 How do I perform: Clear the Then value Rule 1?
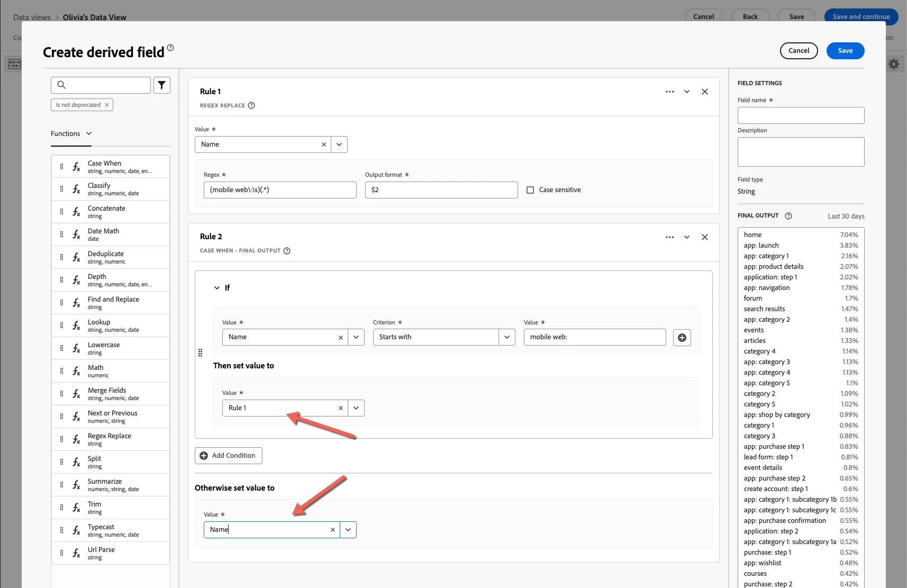pyautogui.click(x=341, y=408)
